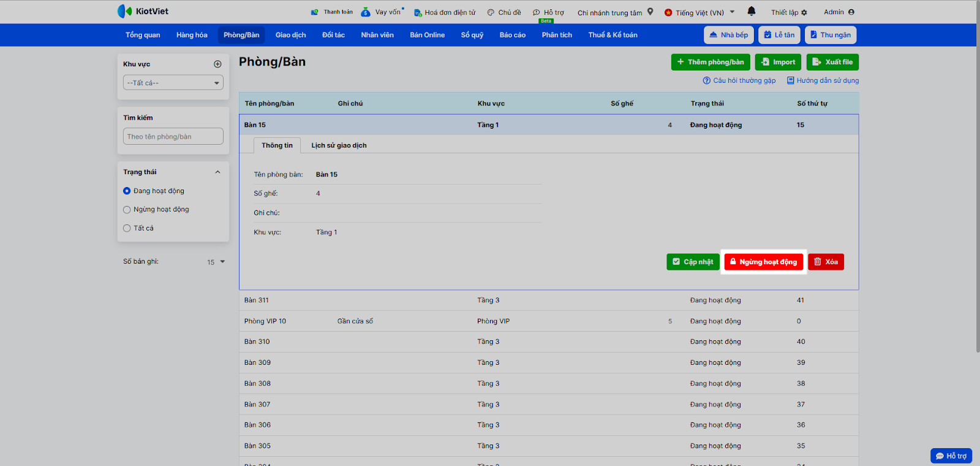Open the Thu ngân cashier screen
The height and width of the screenshot is (466, 980).
(x=831, y=35)
